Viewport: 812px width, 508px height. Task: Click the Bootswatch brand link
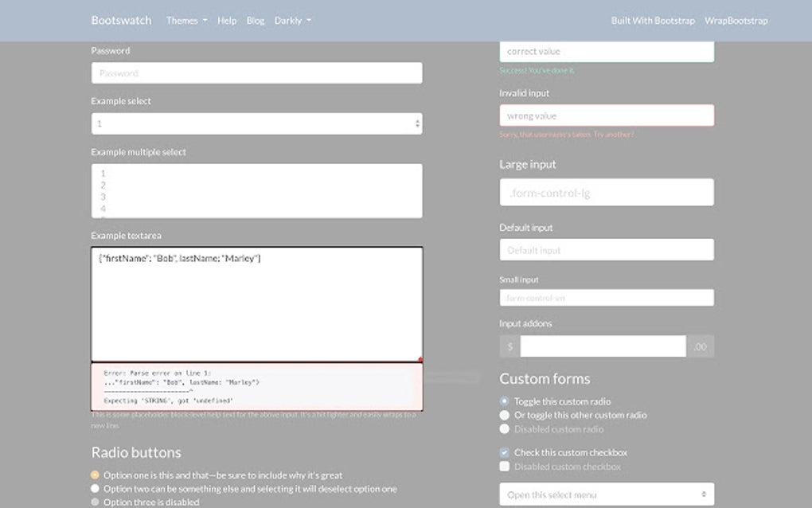[x=121, y=20]
